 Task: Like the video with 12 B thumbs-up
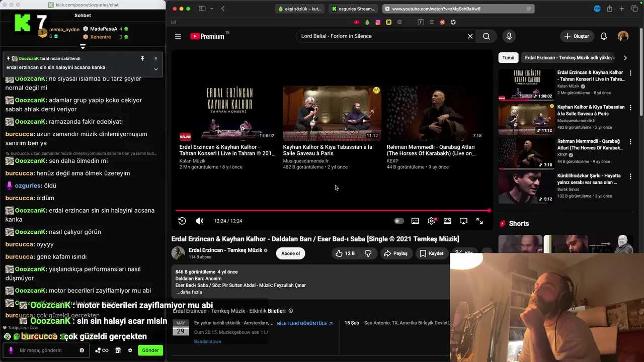pos(345,253)
